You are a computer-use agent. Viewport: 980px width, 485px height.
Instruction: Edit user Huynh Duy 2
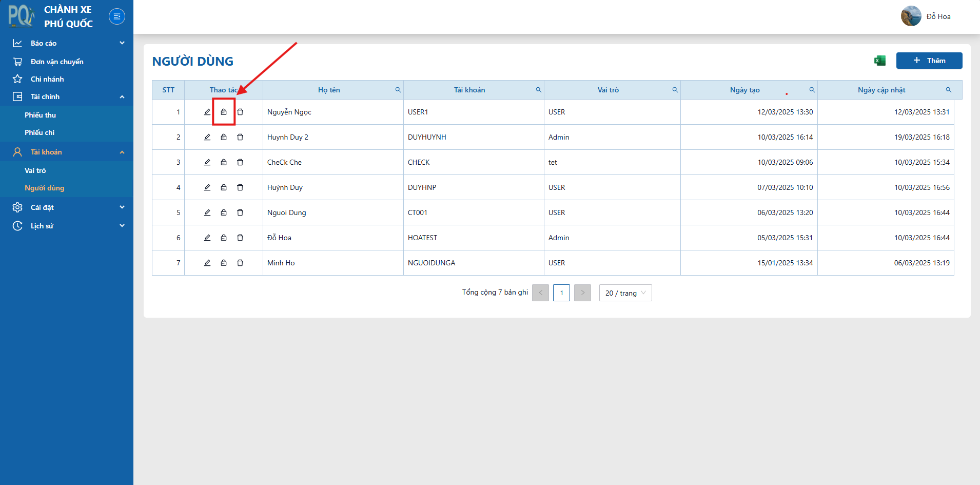tap(207, 137)
